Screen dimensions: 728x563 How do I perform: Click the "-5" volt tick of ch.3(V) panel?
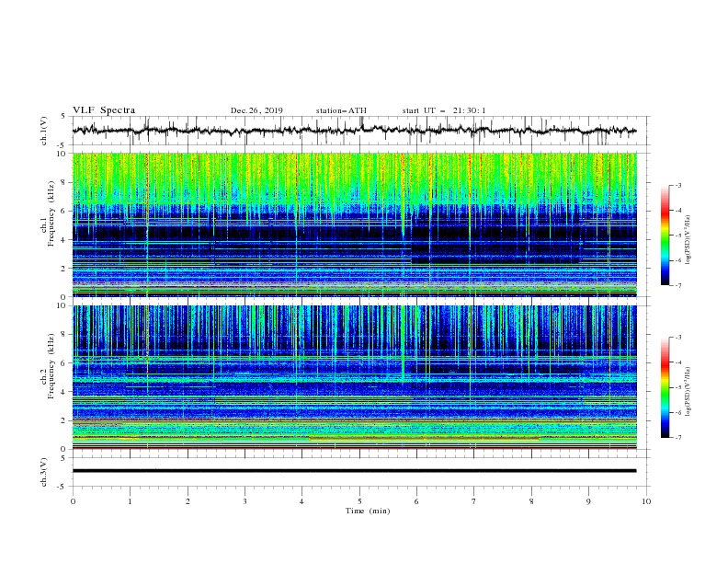click(63, 487)
